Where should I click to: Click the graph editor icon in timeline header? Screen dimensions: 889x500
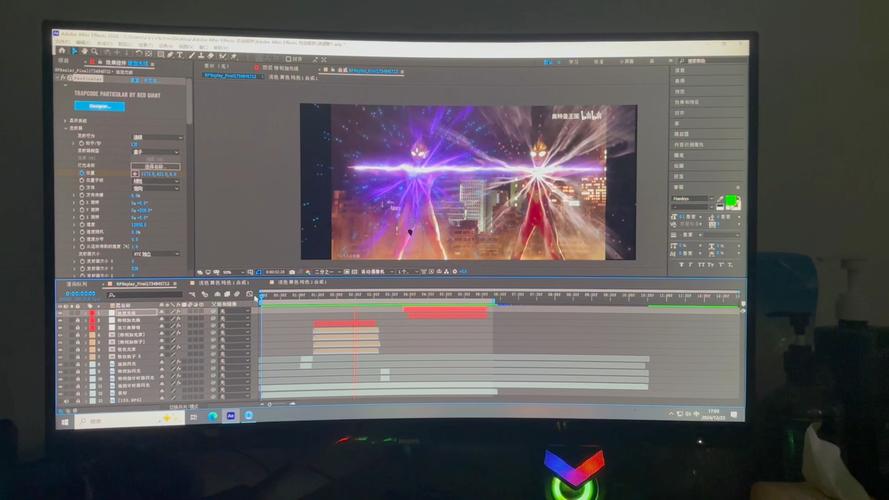click(249, 294)
